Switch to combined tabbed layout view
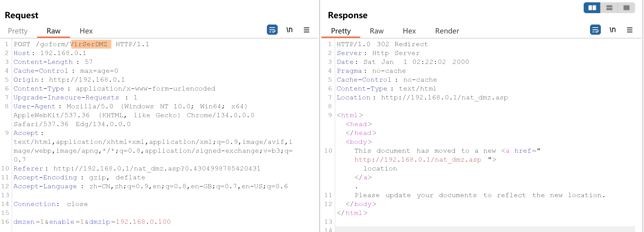Viewport: 644px width, 232px height. click(626, 8)
